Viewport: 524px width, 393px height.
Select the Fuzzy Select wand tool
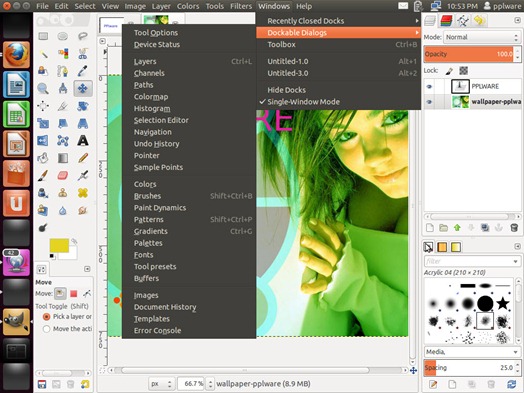[43, 53]
